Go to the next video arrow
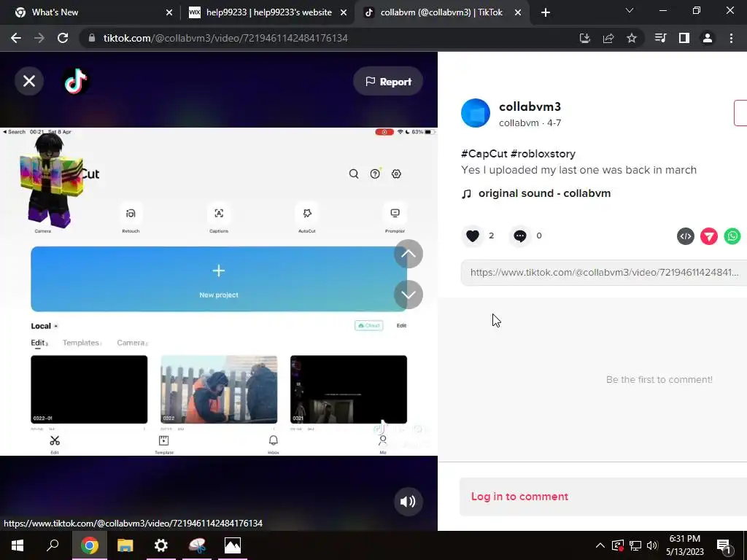Screen dimensions: 747x560 coord(409,295)
